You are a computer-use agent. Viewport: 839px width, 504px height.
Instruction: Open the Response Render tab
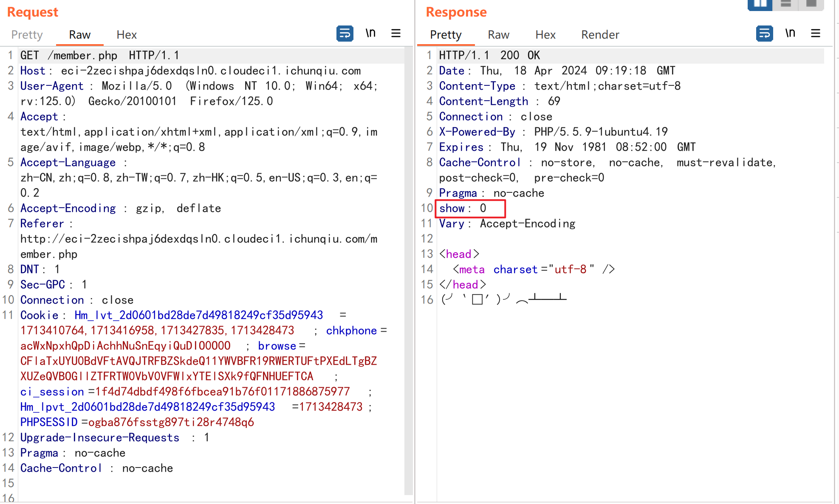point(600,35)
